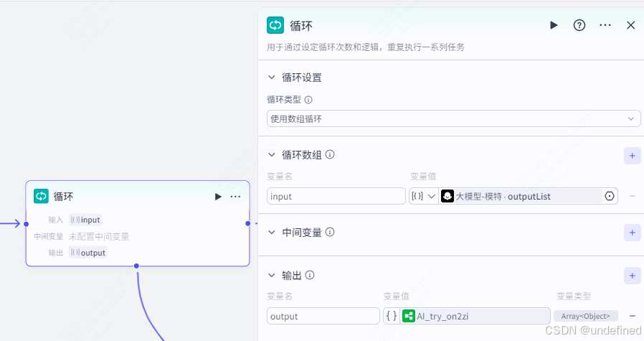
Task: Edit the input variable name field
Action: pos(336,196)
